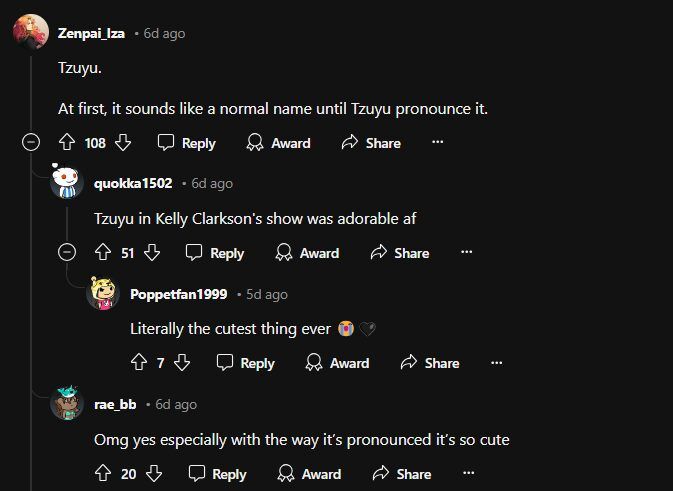Upvote Zenpai_Iza's Tzuyu comment
Image resolution: width=673 pixels, height=491 pixels.
pyautogui.click(x=68, y=143)
